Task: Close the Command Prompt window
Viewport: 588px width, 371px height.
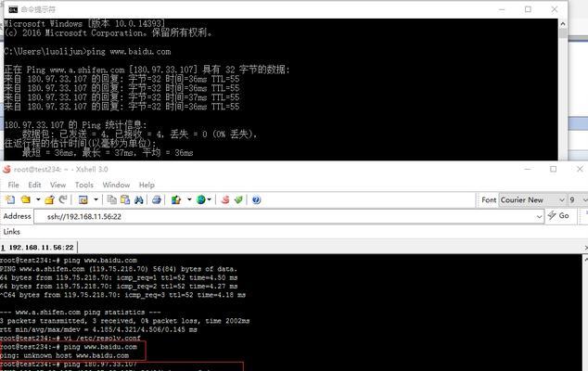Action: [555, 9]
